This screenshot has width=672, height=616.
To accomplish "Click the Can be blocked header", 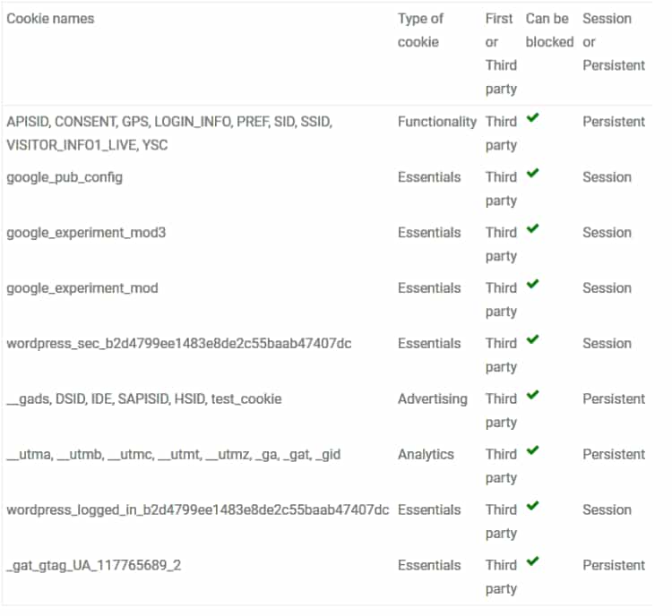I will [x=549, y=30].
